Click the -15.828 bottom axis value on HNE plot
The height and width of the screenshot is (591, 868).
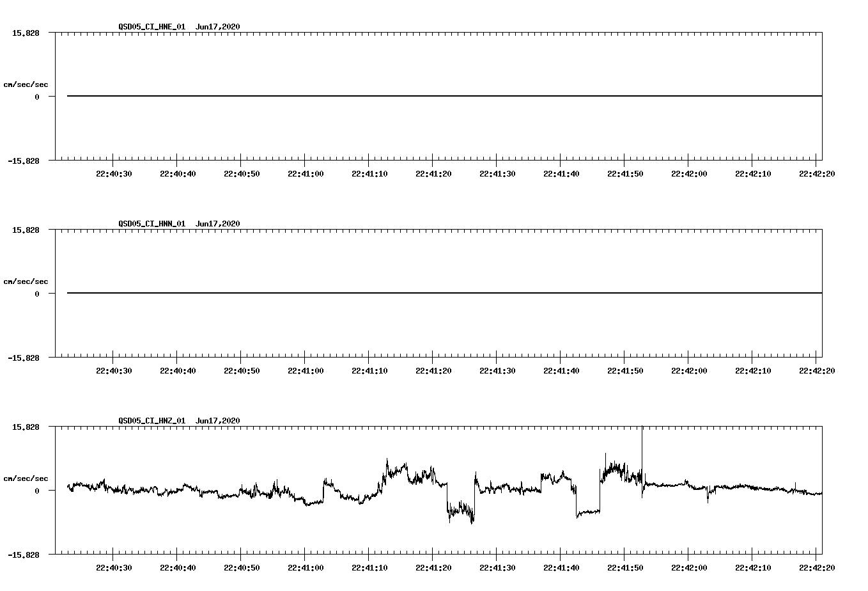[24, 161]
